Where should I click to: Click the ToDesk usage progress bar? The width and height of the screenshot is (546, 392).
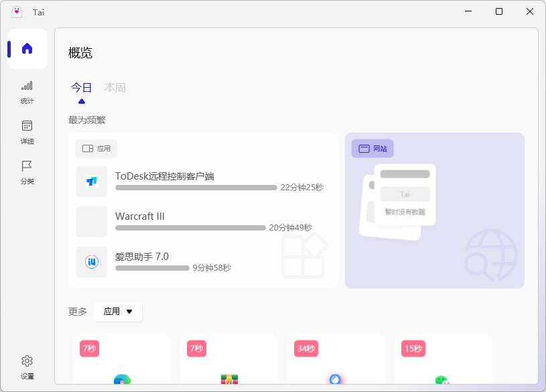tap(196, 188)
